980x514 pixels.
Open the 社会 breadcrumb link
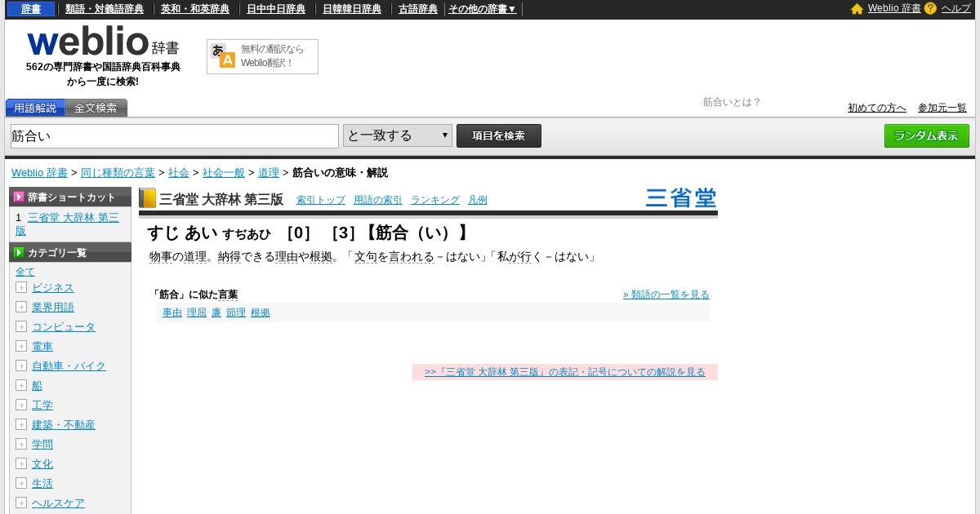(179, 172)
